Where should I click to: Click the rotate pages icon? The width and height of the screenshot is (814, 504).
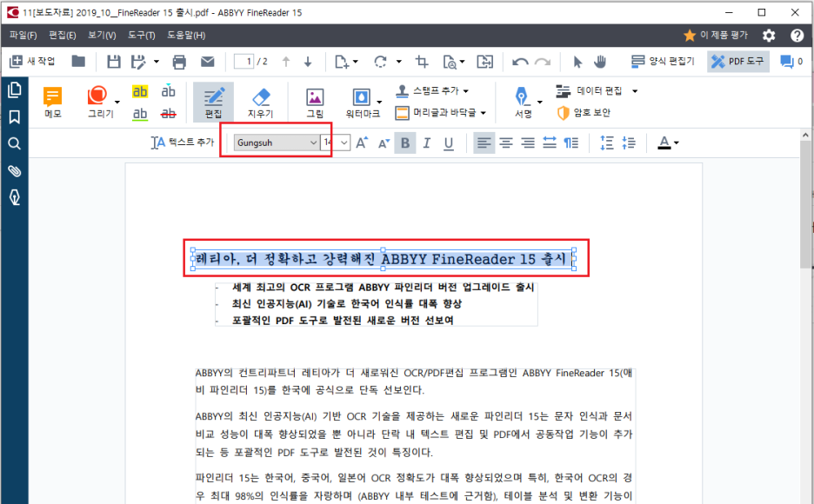(381, 62)
